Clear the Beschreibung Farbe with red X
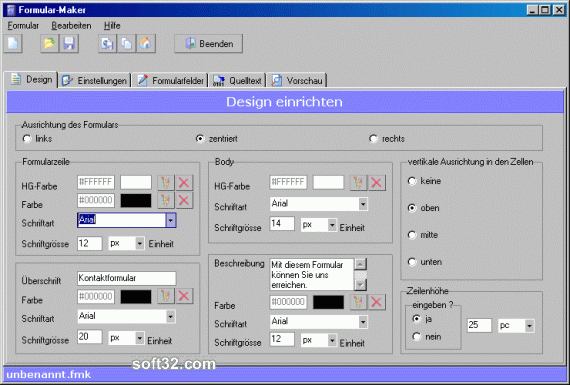 coord(377,302)
